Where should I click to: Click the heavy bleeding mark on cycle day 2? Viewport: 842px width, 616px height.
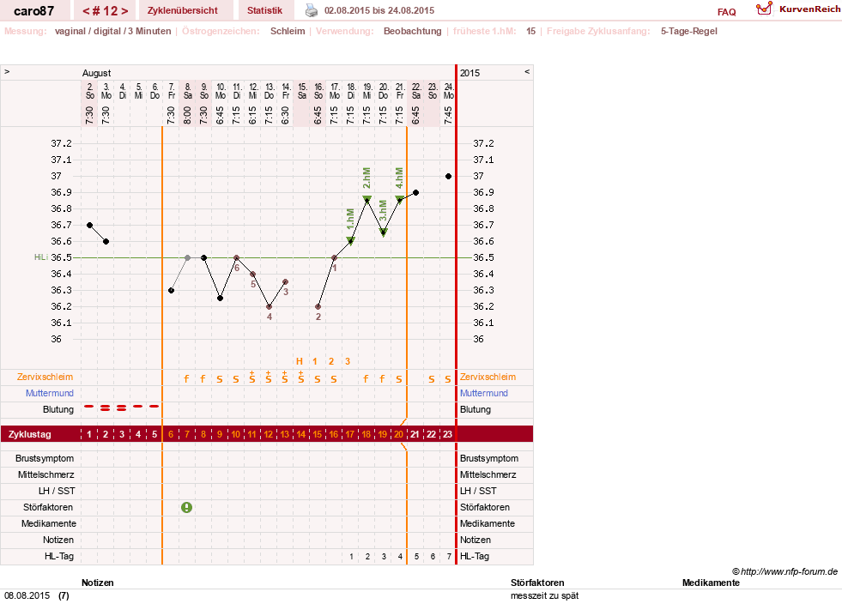pos(106,408)
